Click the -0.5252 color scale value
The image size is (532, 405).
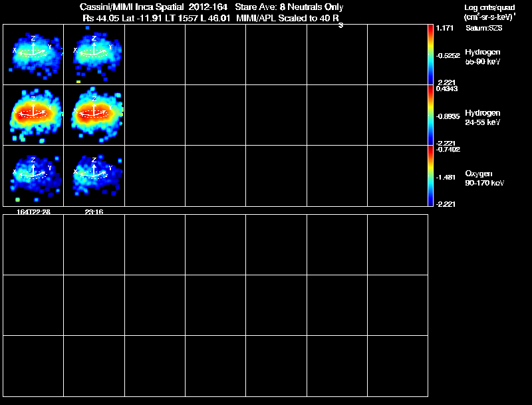tap(448, 56)
